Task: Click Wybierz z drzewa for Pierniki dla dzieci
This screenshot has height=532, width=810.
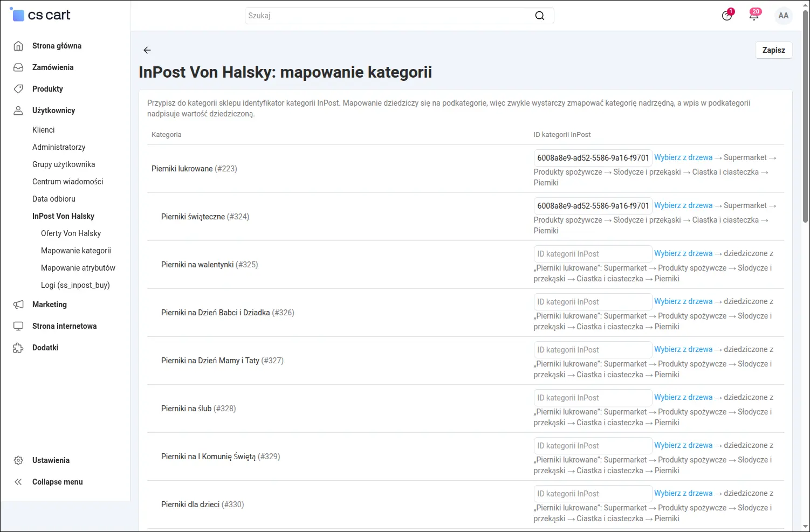Action: click(683, 493)
